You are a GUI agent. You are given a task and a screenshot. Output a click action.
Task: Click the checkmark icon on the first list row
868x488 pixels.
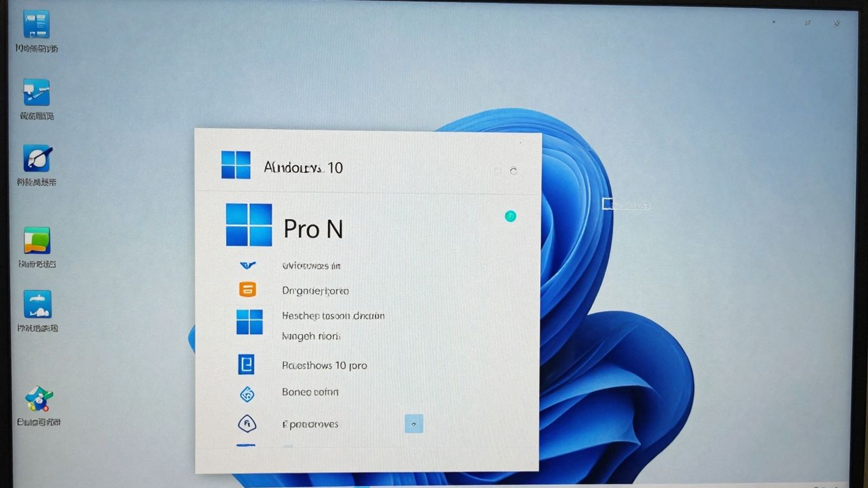pyautogui.click(x=248, y=266)
